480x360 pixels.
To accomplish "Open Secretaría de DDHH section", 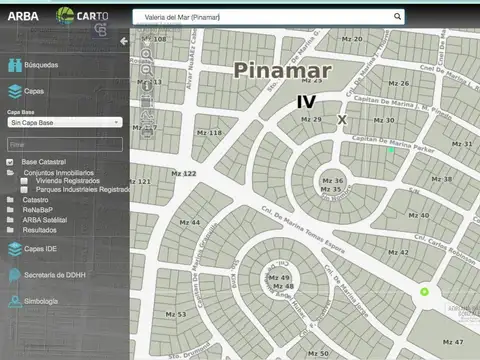I will click(x=55, y=275).
